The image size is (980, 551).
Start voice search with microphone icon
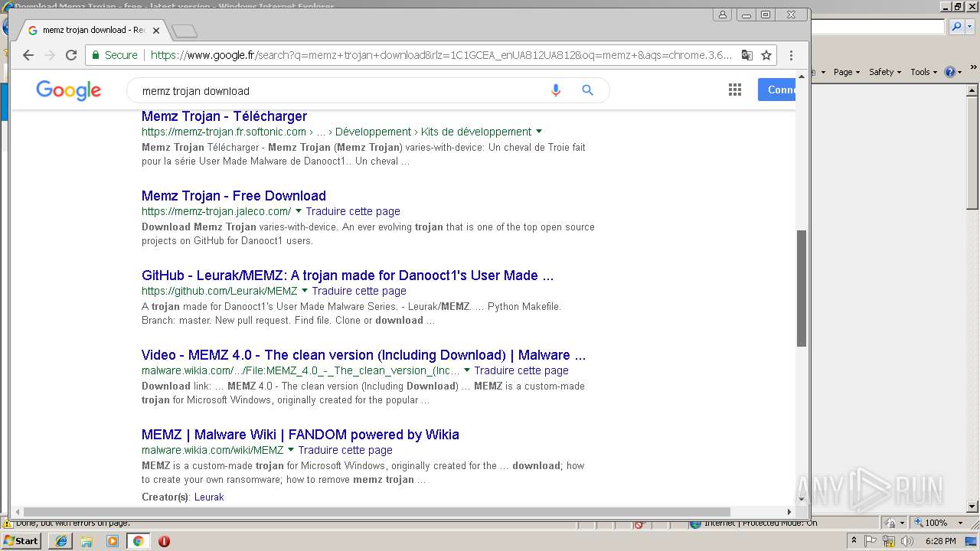click(556, 90)
